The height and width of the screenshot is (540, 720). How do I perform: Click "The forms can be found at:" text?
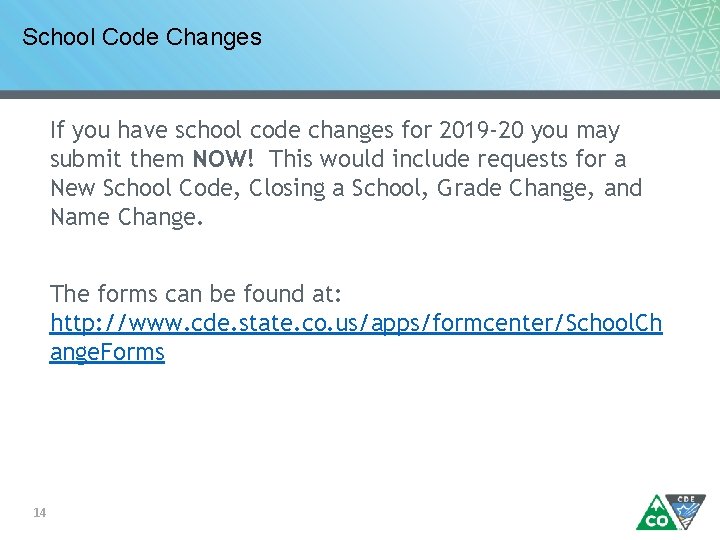click(x=196, y=293)
